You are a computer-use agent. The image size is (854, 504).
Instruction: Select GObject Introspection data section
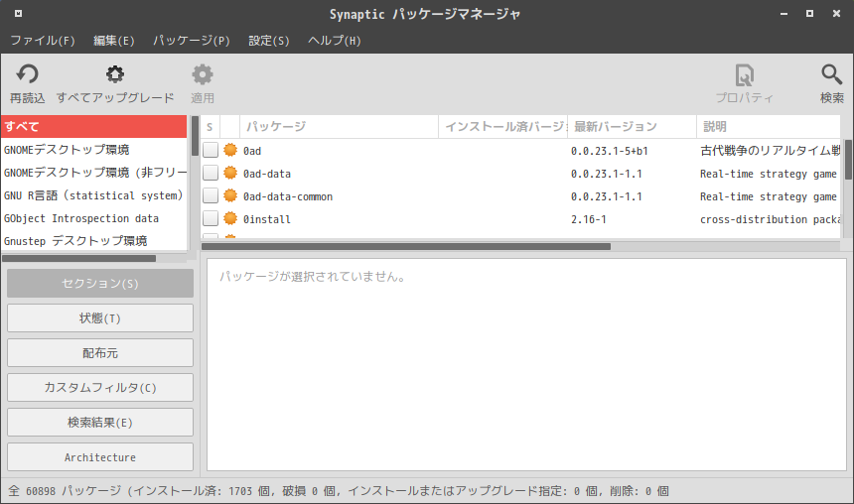pyautogui.click(x=93, y=217)
